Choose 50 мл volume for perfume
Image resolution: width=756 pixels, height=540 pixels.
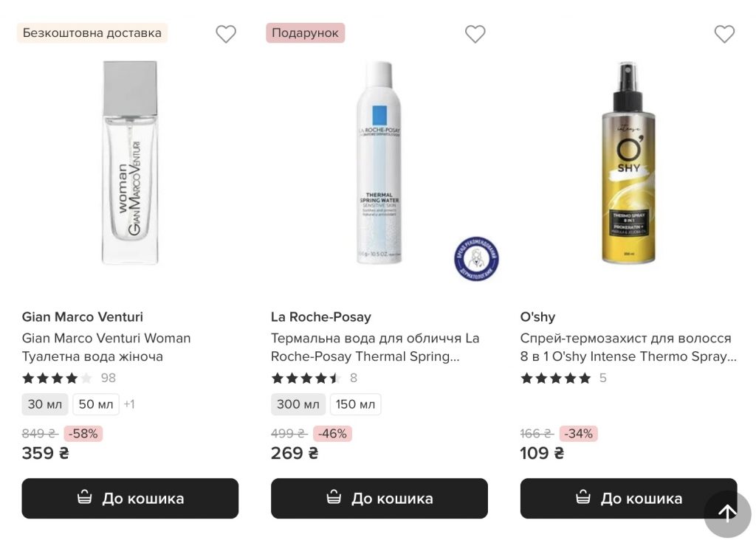coord(95,404)
